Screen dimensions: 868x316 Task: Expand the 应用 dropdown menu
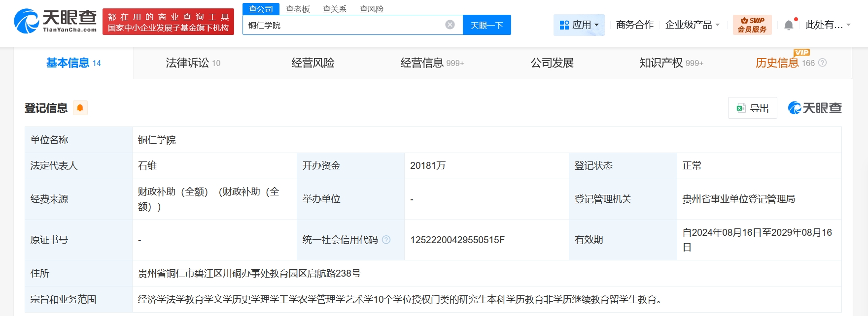pos(579,25)
